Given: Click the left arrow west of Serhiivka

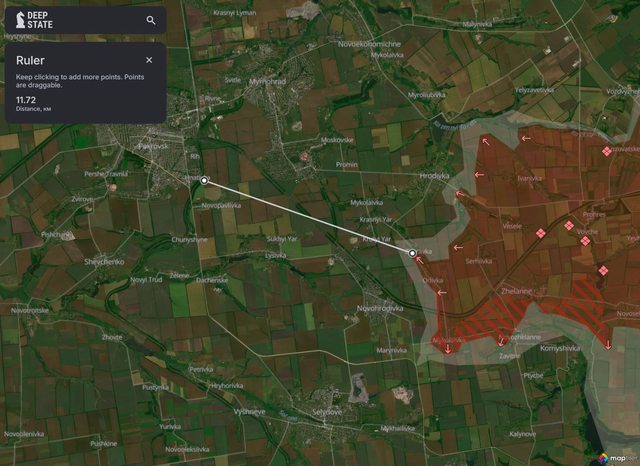Looking at the screenshot, I should [x=458, y=248].
